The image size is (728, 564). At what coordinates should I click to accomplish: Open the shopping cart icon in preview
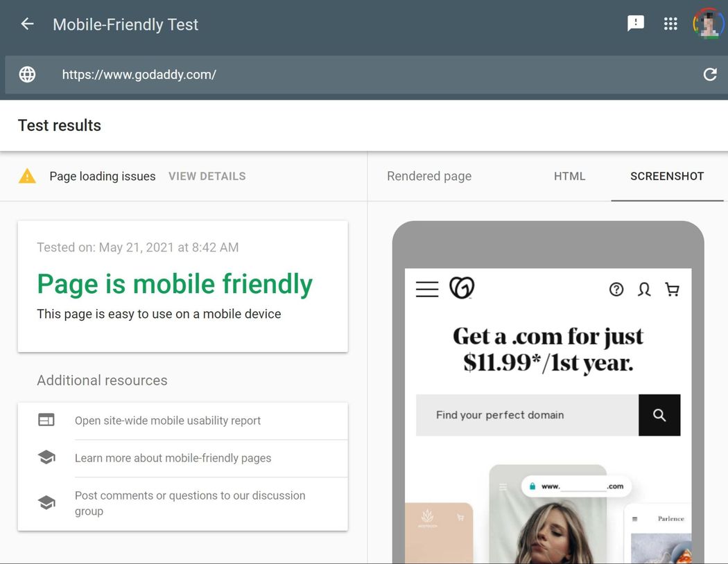[x=673, y=290]
